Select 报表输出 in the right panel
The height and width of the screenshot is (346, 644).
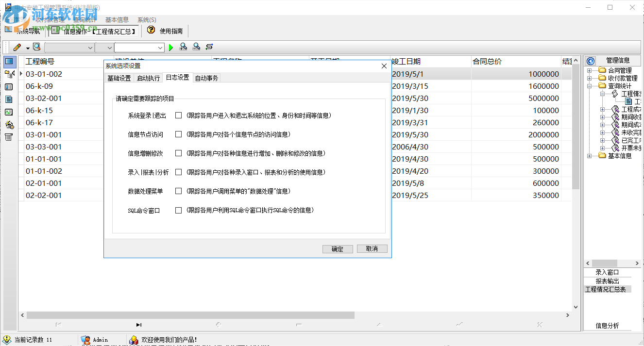(608, 281)
